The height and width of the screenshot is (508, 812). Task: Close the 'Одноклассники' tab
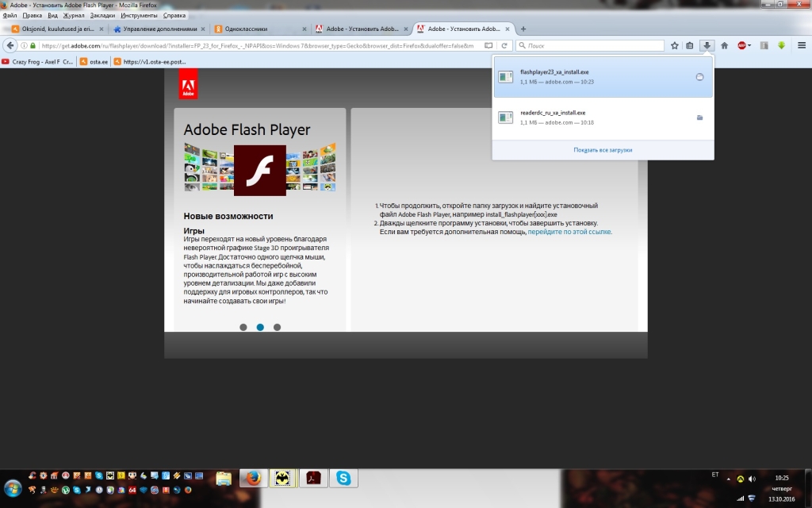coord(304,29)
